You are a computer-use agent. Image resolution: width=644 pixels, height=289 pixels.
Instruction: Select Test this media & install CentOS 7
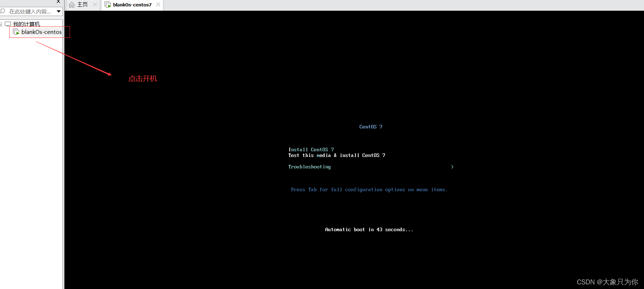point(337,155)
